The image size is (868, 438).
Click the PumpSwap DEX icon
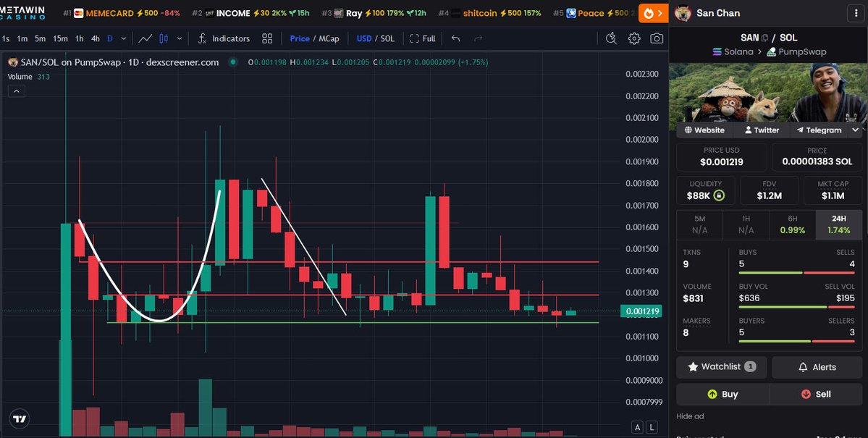pos(771,51)
